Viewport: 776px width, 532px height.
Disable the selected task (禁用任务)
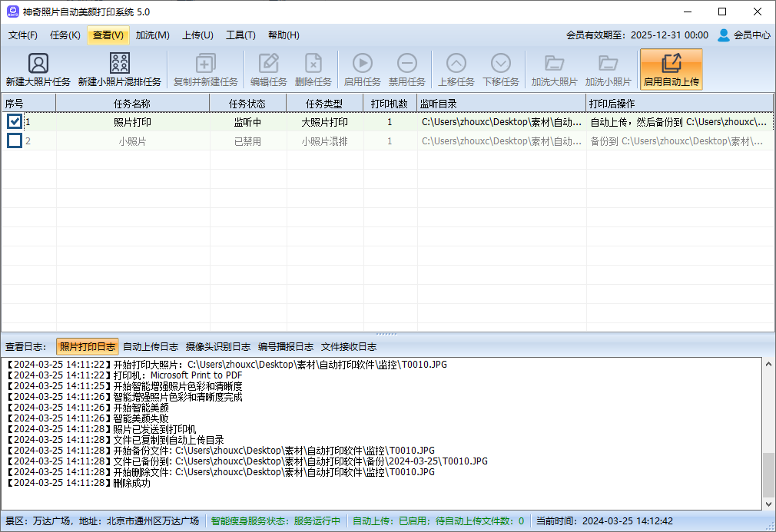click(406, 68)
